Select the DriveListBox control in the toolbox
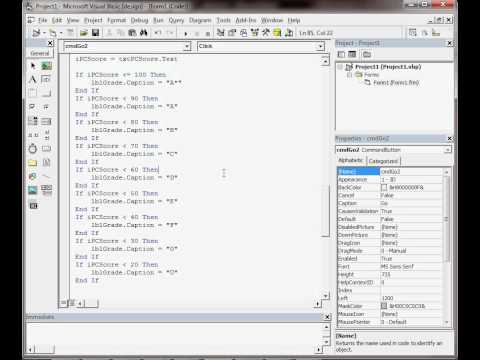Viewport: 480px width, 360px height. click(46, 149)
